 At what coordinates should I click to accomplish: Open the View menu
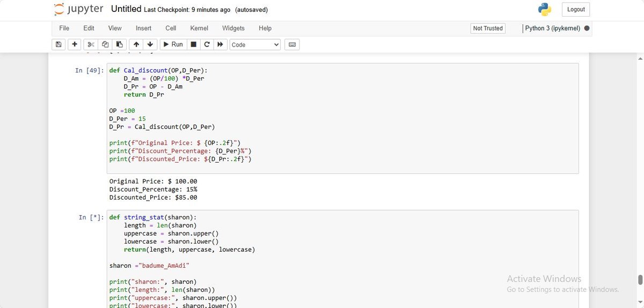pyautogui.click(x=115, y=28)
